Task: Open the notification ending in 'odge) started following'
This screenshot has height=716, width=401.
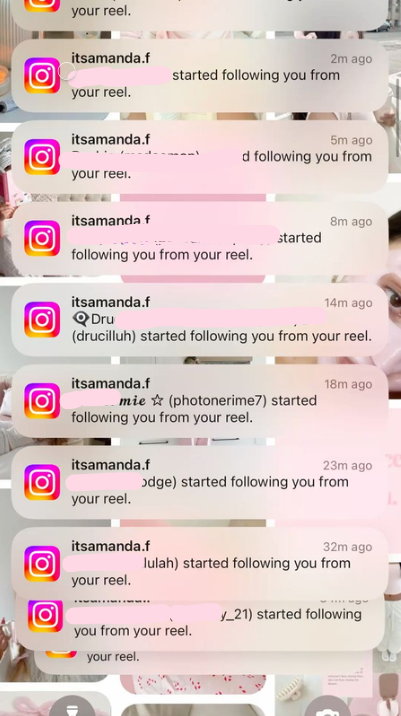Action: (x=200, y=482)
